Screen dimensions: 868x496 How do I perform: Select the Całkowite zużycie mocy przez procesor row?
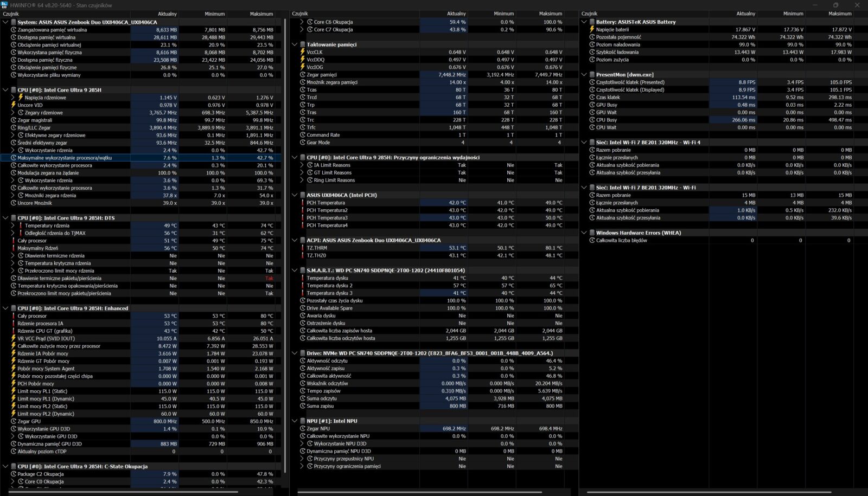[59, 346]
